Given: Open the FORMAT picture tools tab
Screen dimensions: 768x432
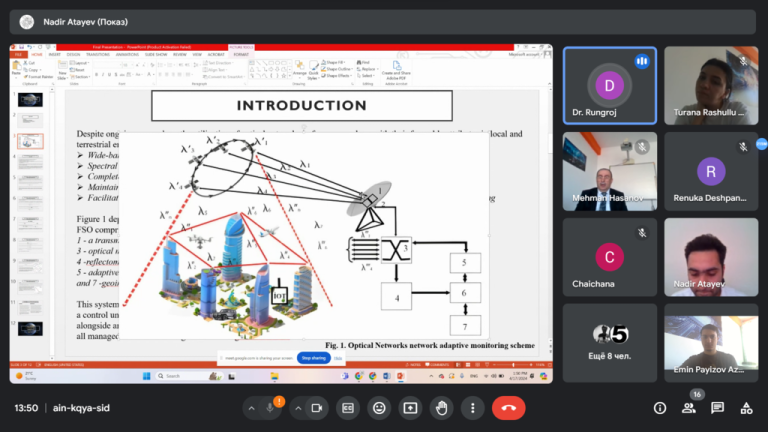Looking at the screenshot, I should click(x=241, y=54).
